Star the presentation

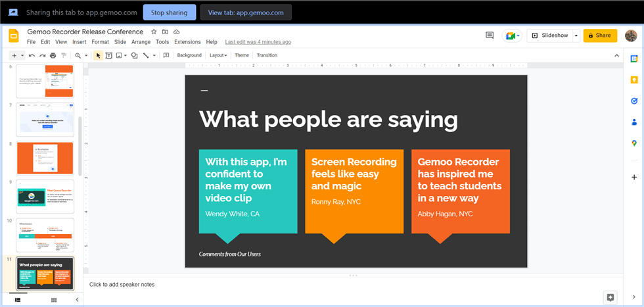click(154, 32)
